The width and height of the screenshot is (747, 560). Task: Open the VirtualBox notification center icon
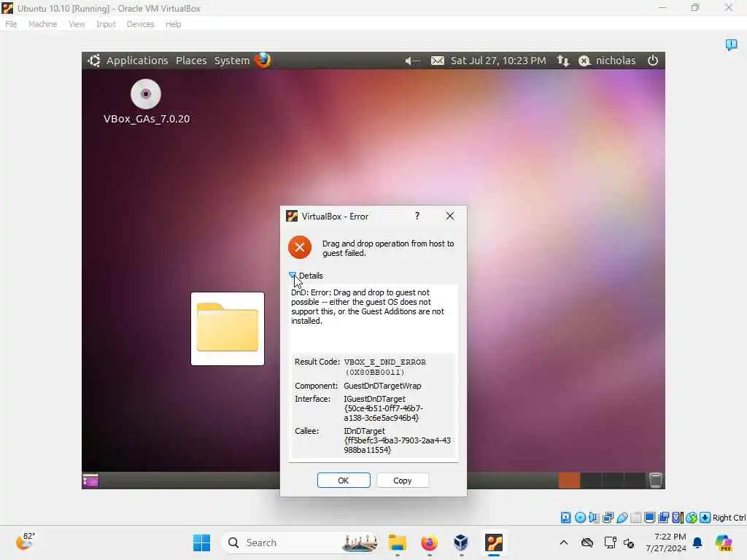tap(731, 44)
